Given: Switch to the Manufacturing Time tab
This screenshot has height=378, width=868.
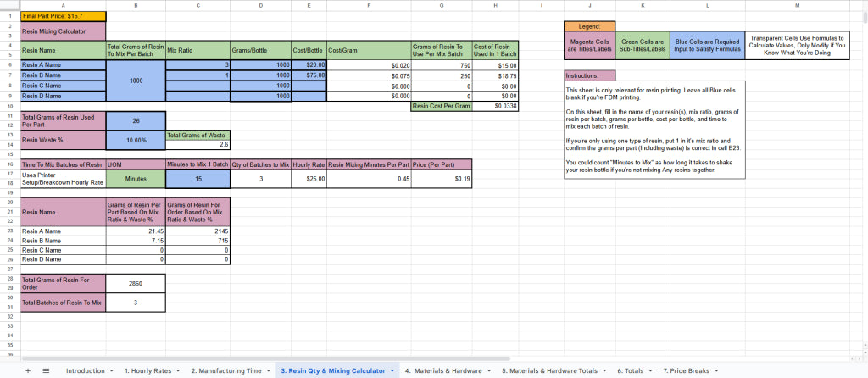Looking at the screenshot, I should pos(226,370).
